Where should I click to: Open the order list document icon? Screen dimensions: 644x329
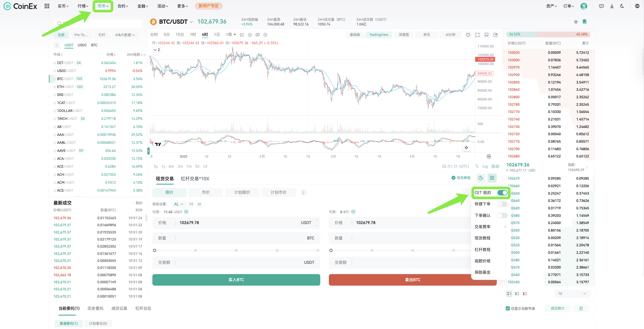pyautogui.click(x=581, y=308)
